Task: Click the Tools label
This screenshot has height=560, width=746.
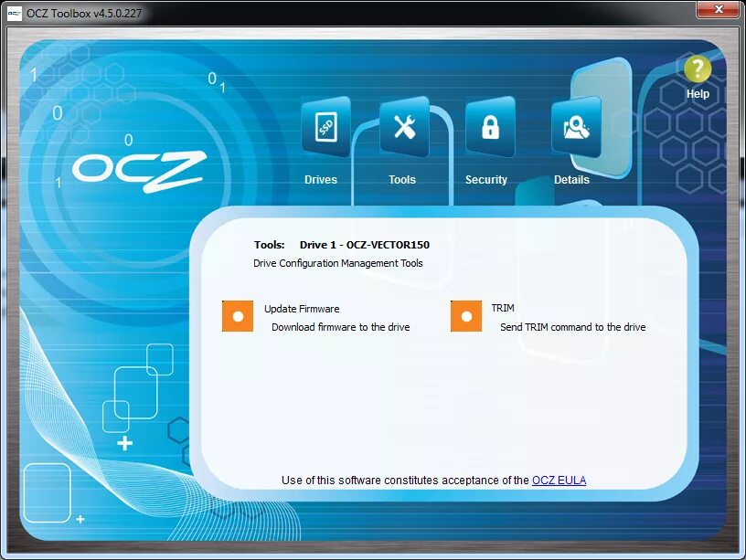Action: pos(402,180)
